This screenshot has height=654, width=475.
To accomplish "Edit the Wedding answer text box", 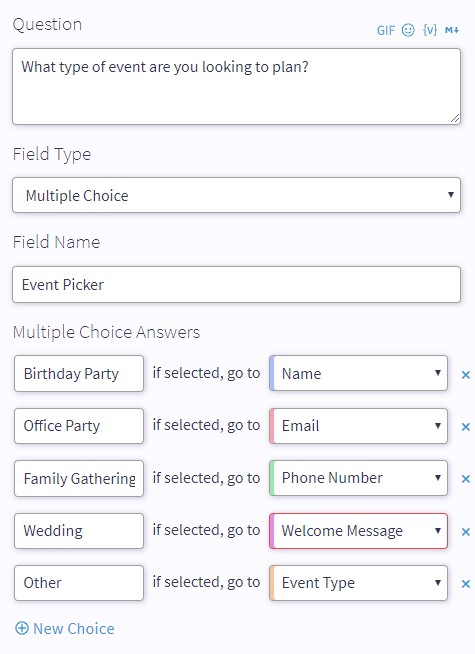I will (79, 531).
